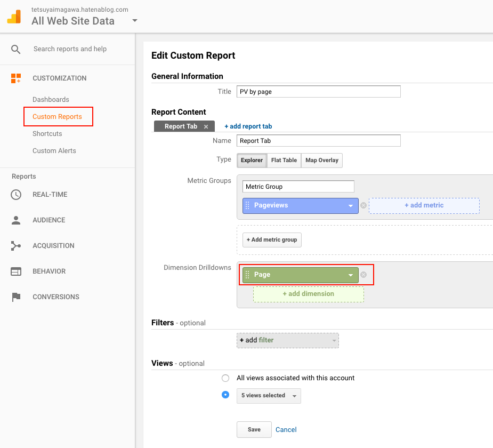Click the Audience person icon
Image resolution: width=493 pixels, height=448 pixels.
16,220
